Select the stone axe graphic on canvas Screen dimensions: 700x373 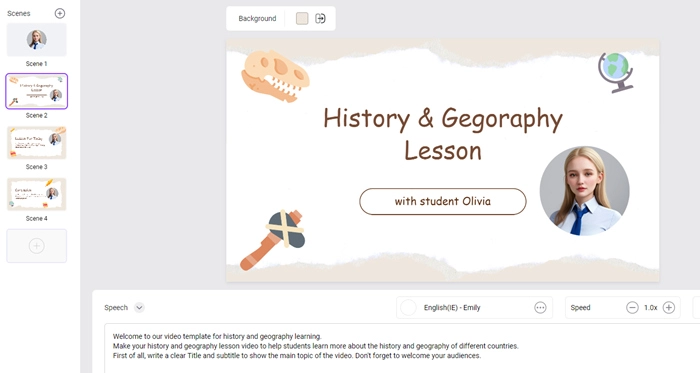(273, 240)
